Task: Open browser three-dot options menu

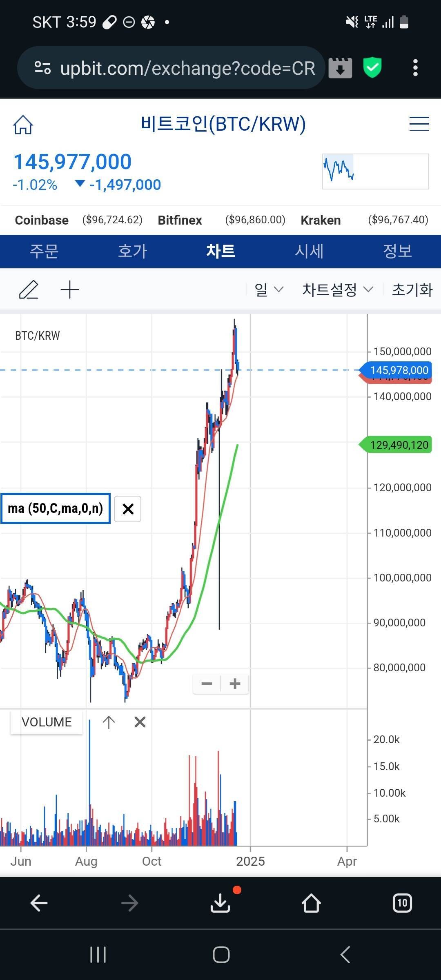Action: [415, 68]
